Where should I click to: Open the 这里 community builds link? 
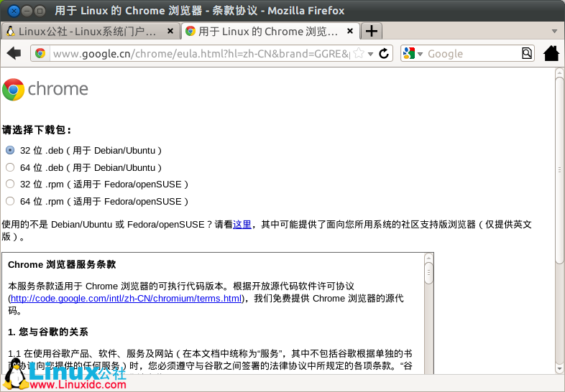click(x=242, y=225)
